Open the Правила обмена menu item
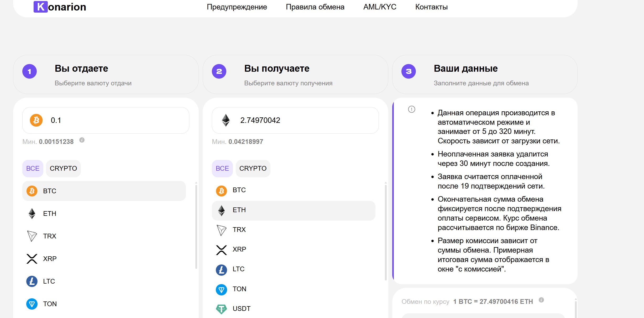644x318 pixels. pyautogui.click(x=315, y=7)
